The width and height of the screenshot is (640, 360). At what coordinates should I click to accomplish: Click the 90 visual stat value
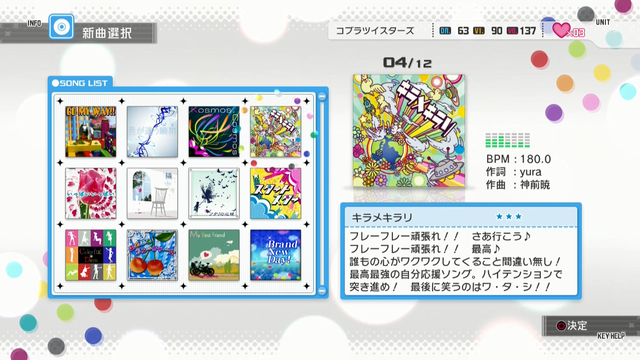(x=496, y=31)
